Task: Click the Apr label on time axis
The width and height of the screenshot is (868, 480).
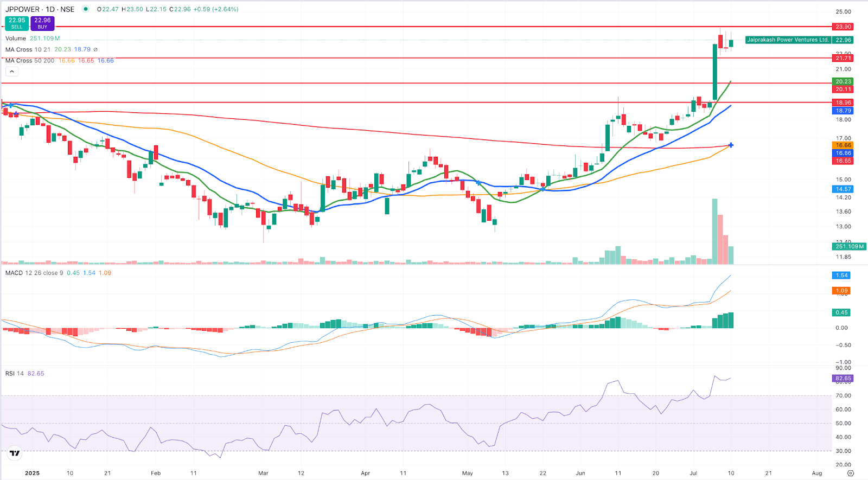Action: click(366, 473)
